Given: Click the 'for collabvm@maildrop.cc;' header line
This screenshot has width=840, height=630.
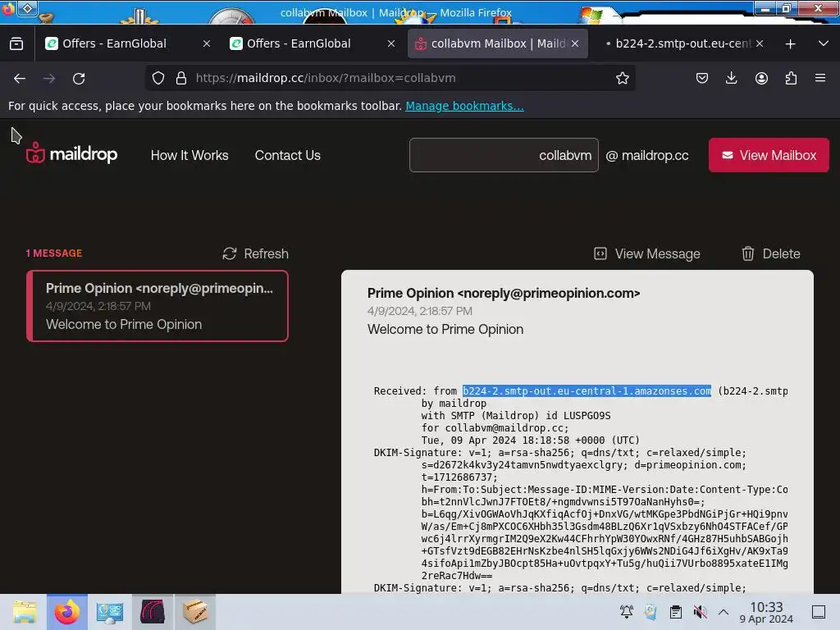Looking at the screenshot, I should tap(495, 428).
